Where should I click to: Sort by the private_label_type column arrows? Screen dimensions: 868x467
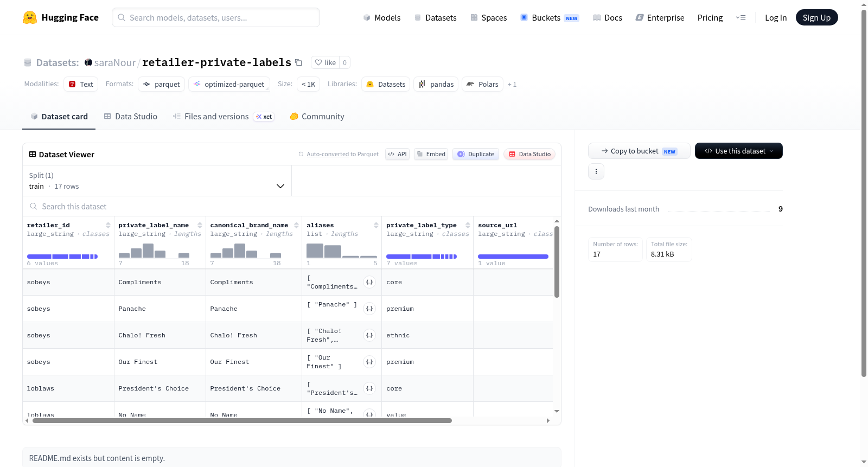468,225
